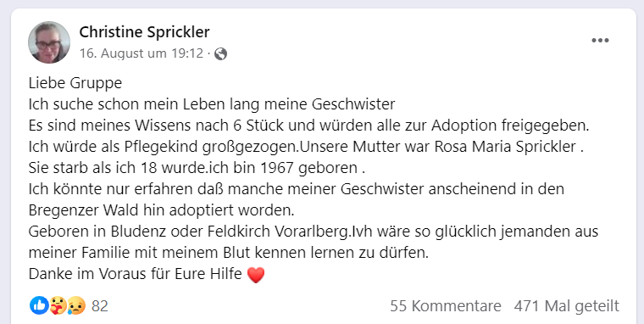Viewport: 644px width, 324px height.
Task: Click the care hug reaction emoji
Action: [x=58, y=306]
